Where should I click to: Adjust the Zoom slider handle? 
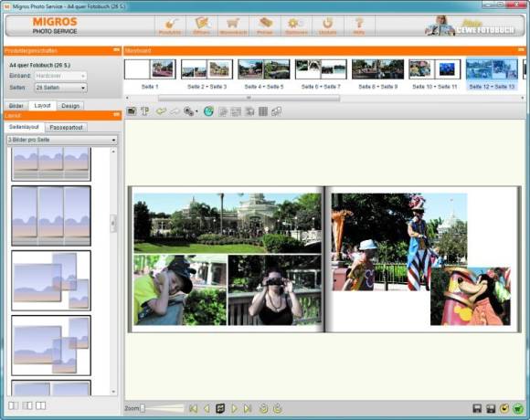coord(143,408)
